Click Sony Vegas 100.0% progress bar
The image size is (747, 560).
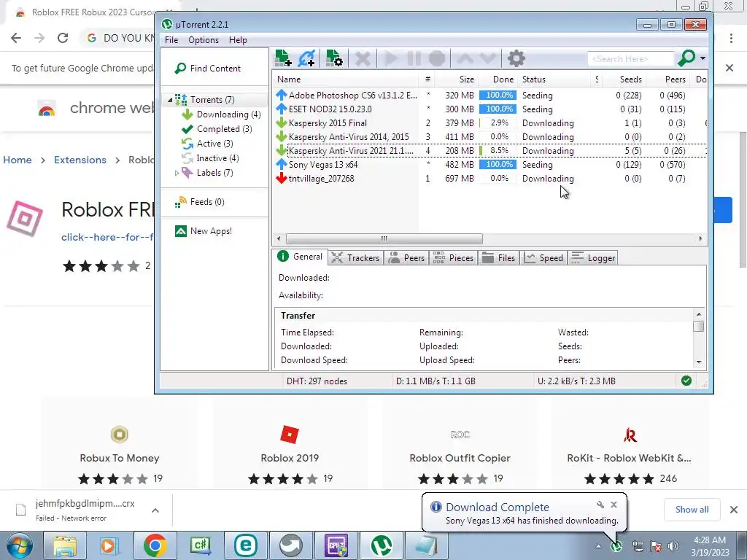(x=498, y=164)
